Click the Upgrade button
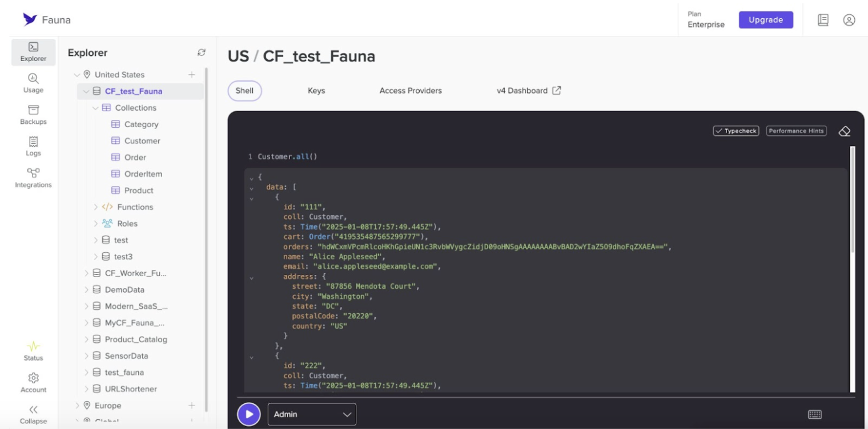This screenshot has height=429, width=868. [766, 20]
